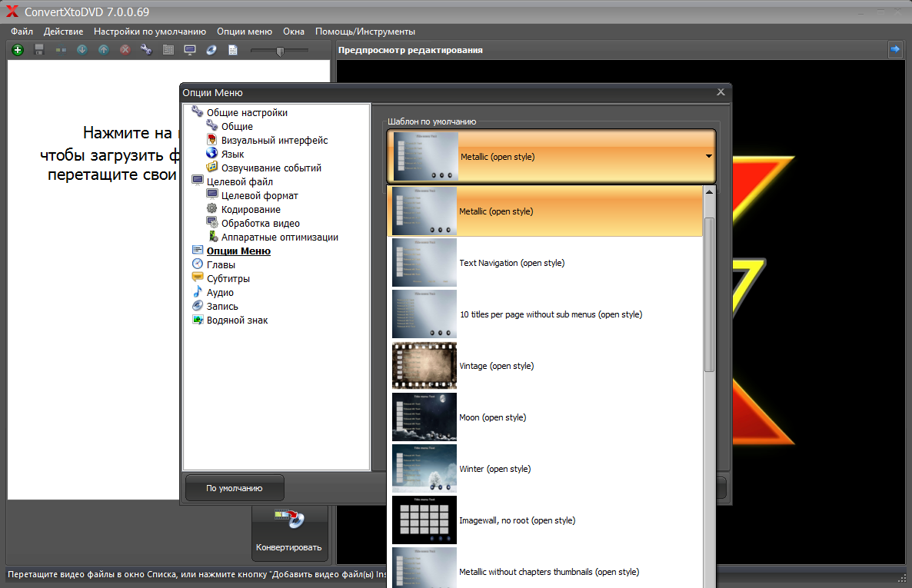Image resolution: width=912 pixels, height=588 pixels.
Task: Click the green add video file icon
Action: pos(18,50)
